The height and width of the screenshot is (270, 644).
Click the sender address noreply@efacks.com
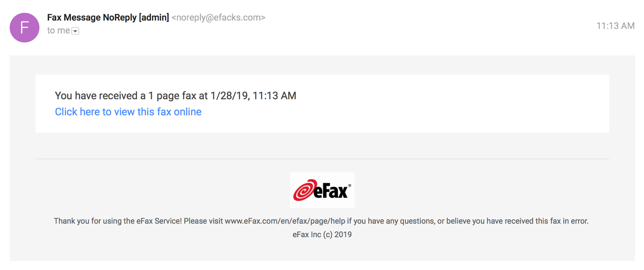tap(218, 18)
